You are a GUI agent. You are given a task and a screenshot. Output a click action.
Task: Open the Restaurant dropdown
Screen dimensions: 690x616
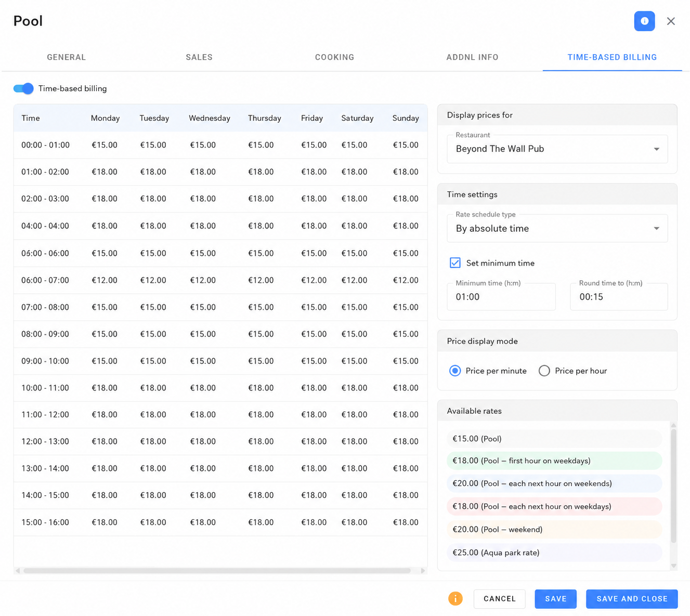click(557, 149)
